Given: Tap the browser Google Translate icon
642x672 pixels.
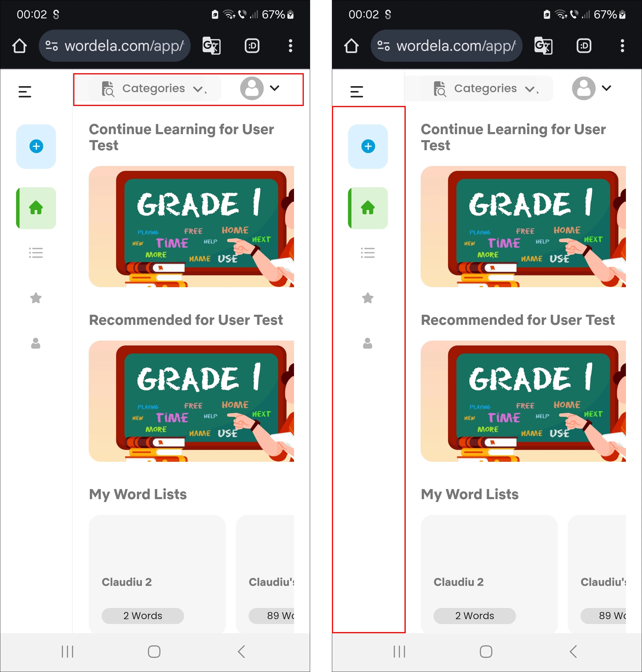Looking at the screenshot, I should click(x=211, y=46).
